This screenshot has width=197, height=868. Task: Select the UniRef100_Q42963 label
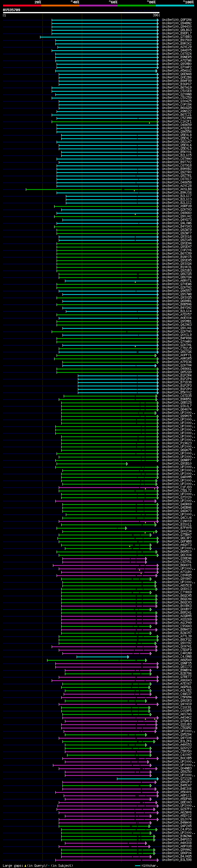[176, 325]
